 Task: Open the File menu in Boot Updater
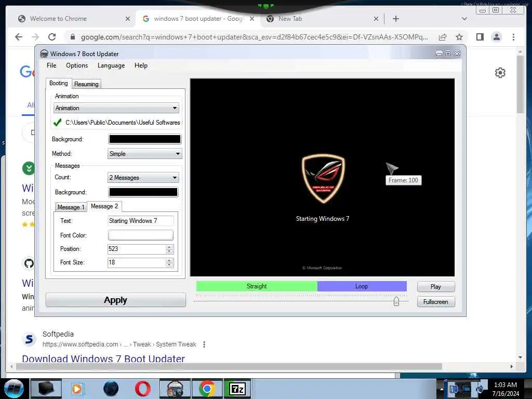[51, 65]
